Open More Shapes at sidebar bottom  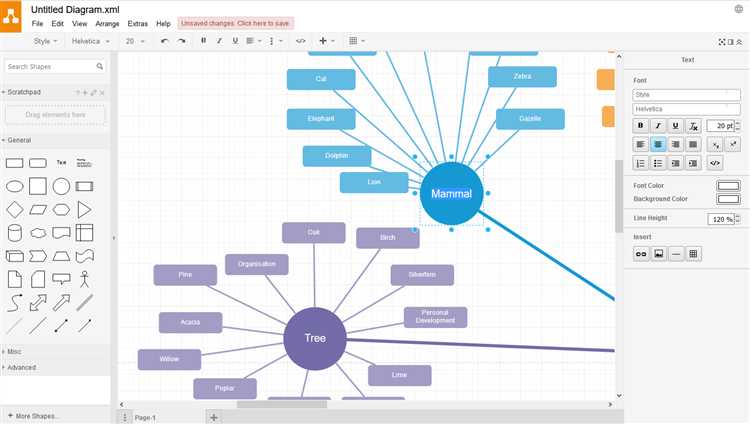[x=33, y=416]
